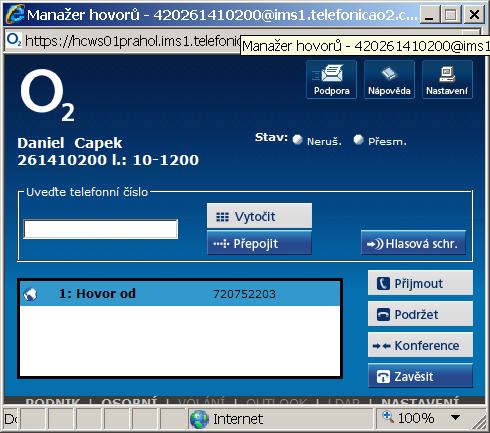490x433 pixels.
Task: Open the Podpora support button
Action: click(x=331, y=79)
